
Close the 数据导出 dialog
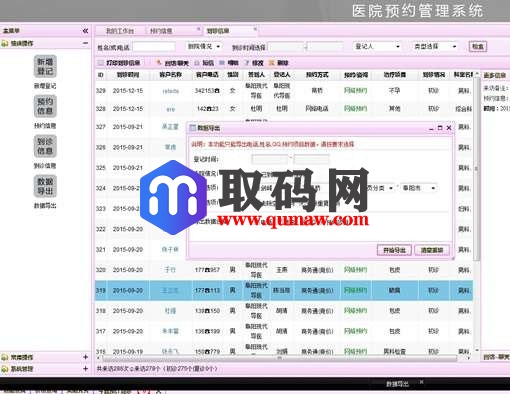point(449,128)
